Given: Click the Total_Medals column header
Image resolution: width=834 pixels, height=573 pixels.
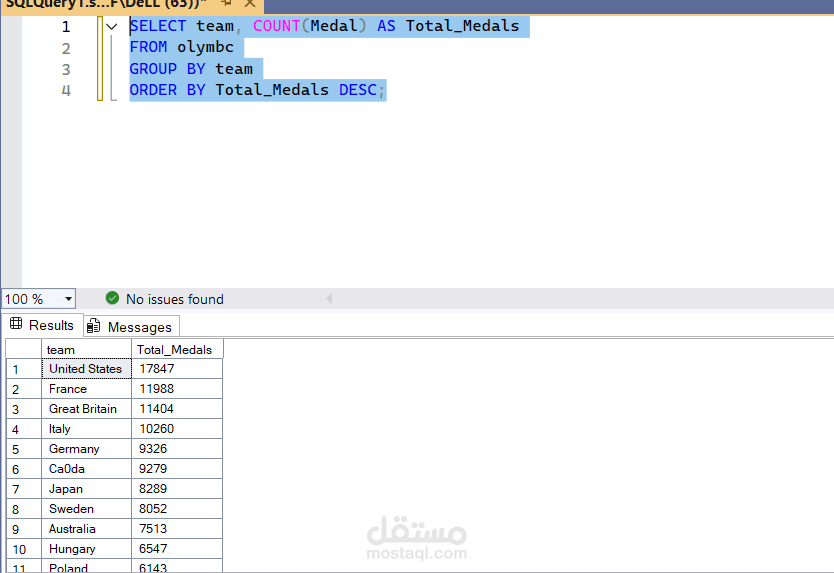Looking at the screenshot, I should tap(177, 350).
